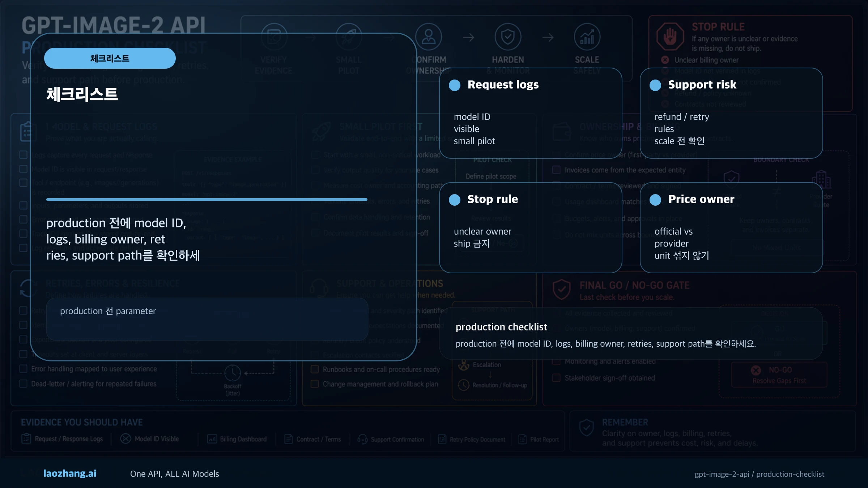Click the blue progress bar under 체크리스트
Image resolution: width=868 pixels, height=488 pixels.
207,200
